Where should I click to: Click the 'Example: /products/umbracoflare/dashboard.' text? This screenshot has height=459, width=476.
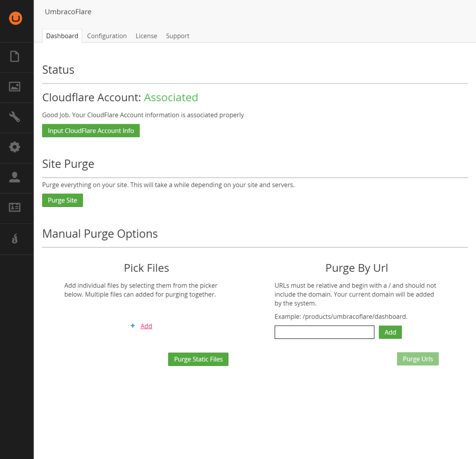pyautogui.click(x=341, y=317)
